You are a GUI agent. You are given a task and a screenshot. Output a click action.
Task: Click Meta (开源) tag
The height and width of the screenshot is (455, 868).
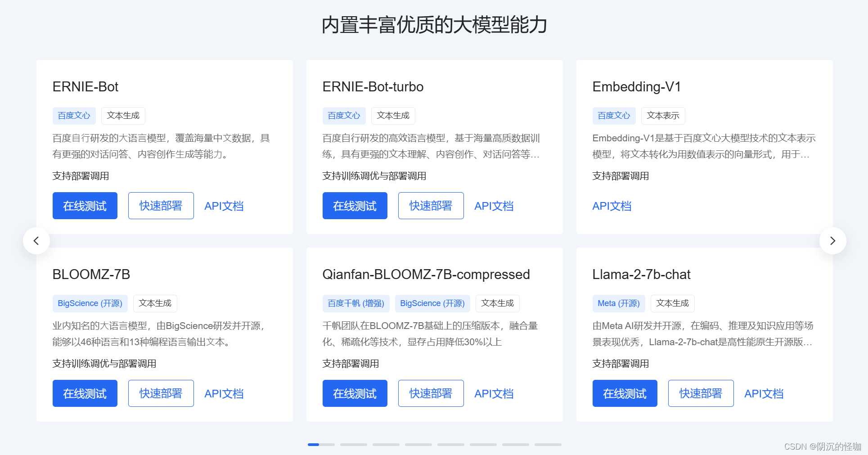pos(619,303)
